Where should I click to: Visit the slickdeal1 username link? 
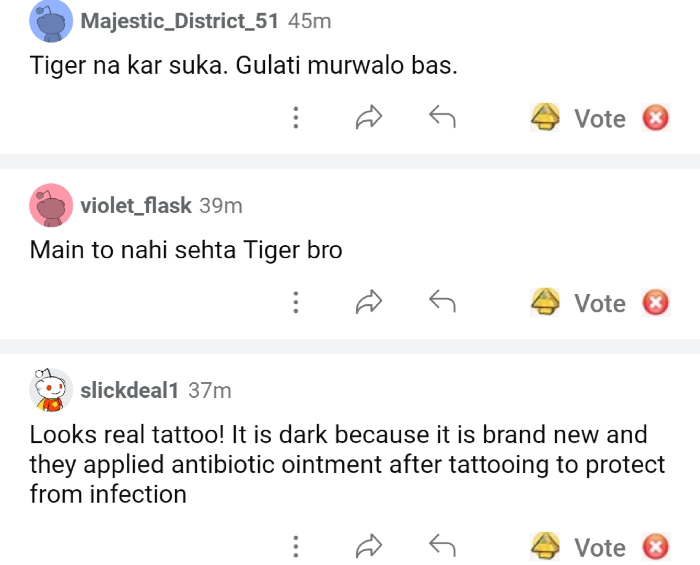pyautogui.click(x=130, y=390)
